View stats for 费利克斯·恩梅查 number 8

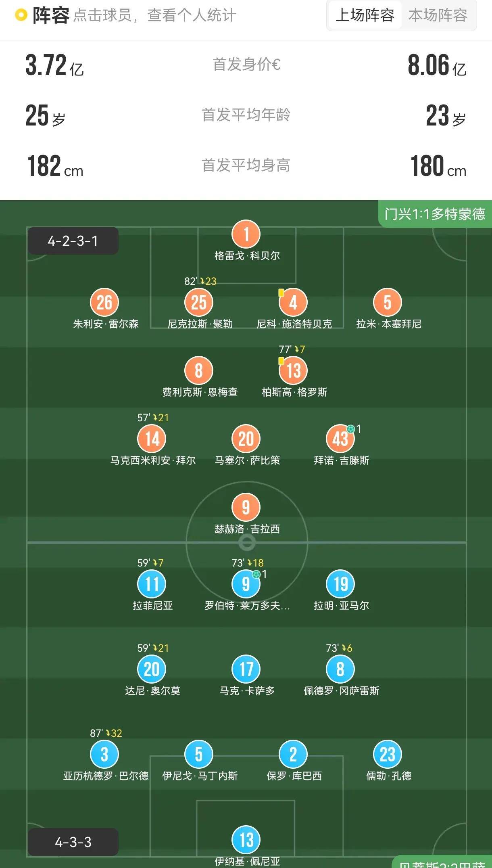tap(198, 370)
